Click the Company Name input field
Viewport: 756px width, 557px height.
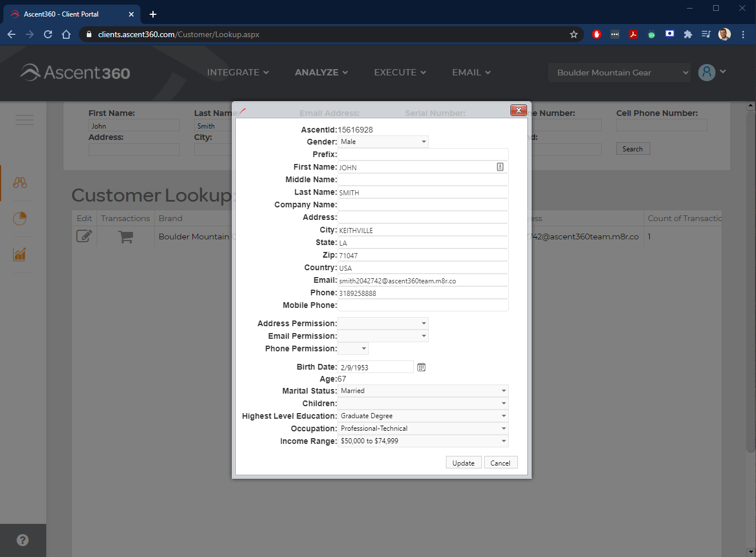pos(423,205)
